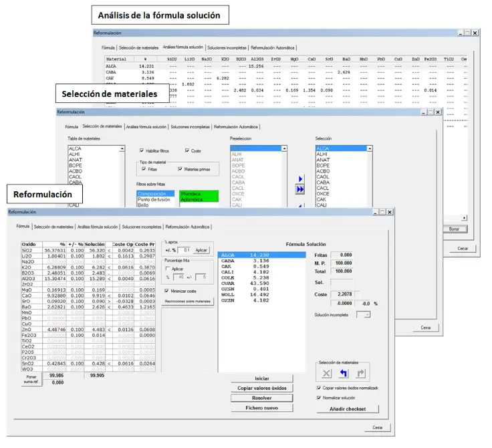492x448 pixels.
Task: Click the double-arrow move-all icon
Action: tap(300, 189)
